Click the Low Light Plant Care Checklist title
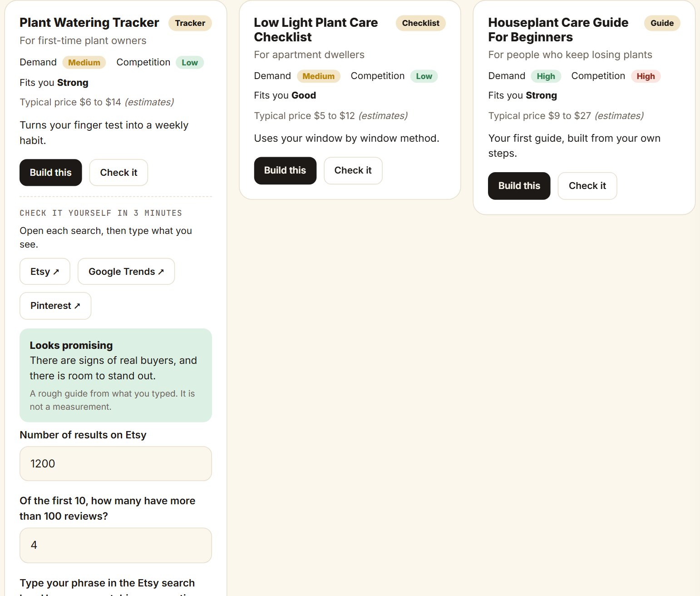 pyautogui.click(x=316, y=30)
